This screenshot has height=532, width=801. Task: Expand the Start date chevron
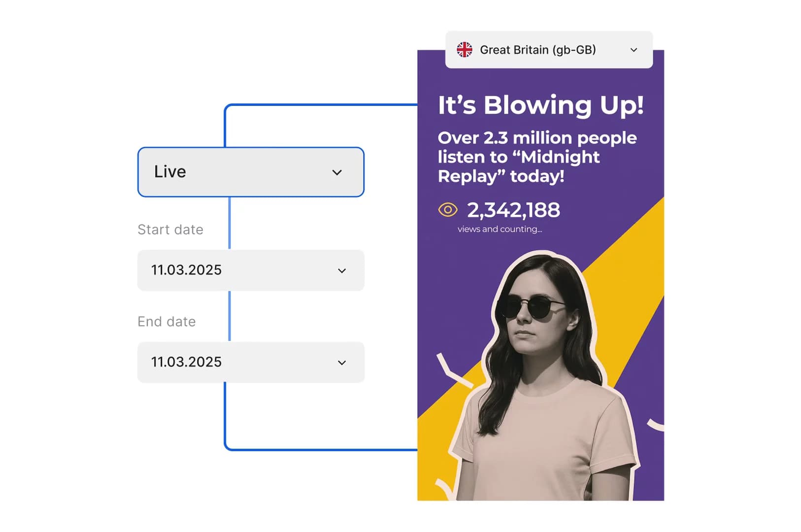342,271
